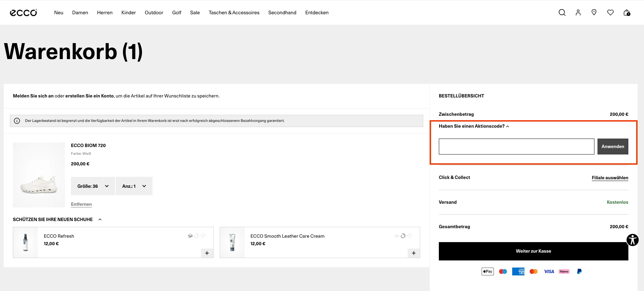The image size is (644, 291).
Task: Click the PayPal payment icon
Action: click(x=579, y=271)
